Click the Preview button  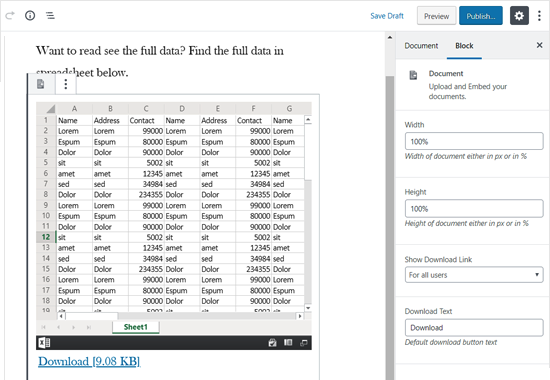[x=436, y=16]
